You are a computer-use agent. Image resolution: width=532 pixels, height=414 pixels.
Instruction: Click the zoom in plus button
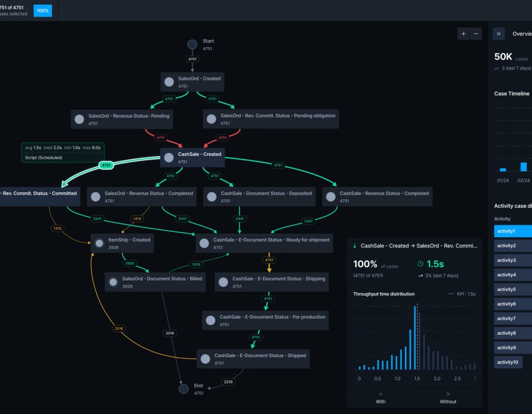pos(463,34)
